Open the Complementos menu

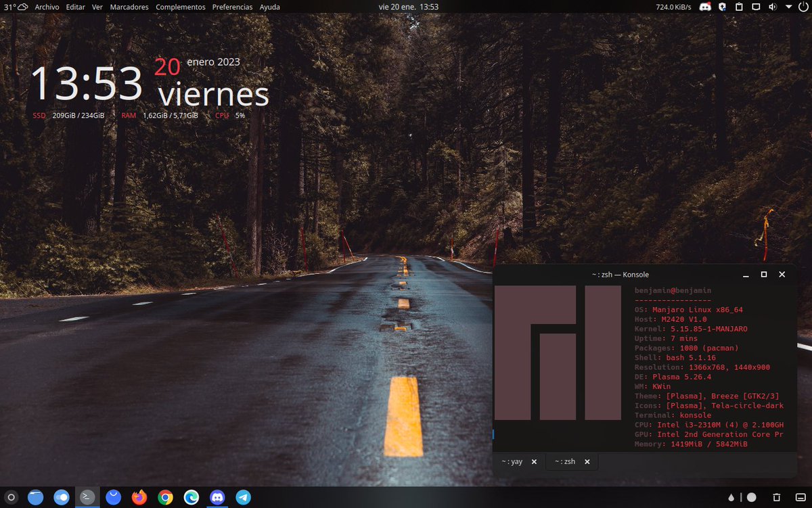(x=180, y=7)
